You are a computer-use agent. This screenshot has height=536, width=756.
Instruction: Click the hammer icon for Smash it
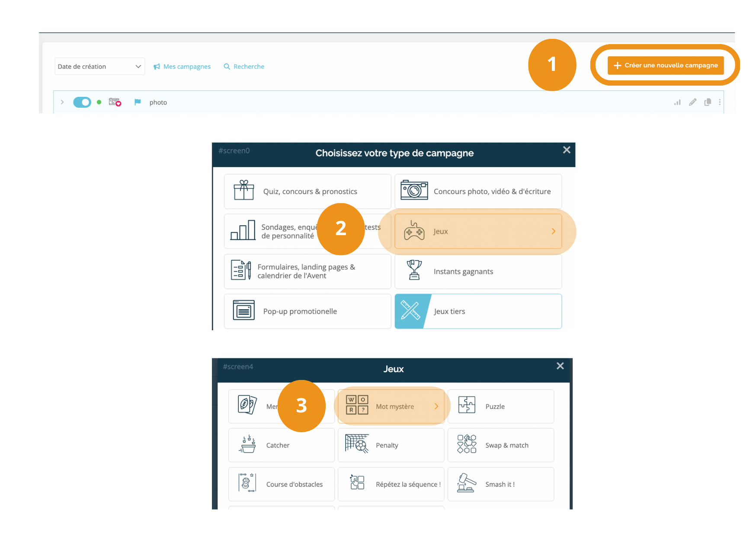(x=466, y=483)
